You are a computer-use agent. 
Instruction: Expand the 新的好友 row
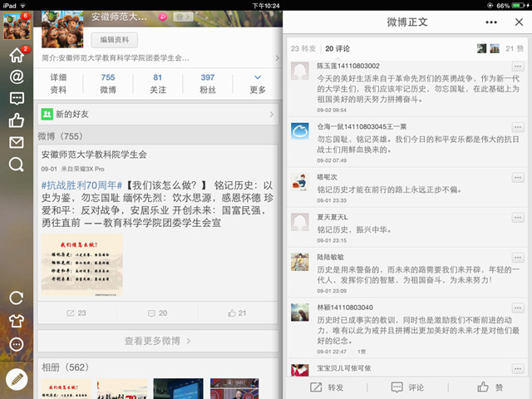(156, 114)
